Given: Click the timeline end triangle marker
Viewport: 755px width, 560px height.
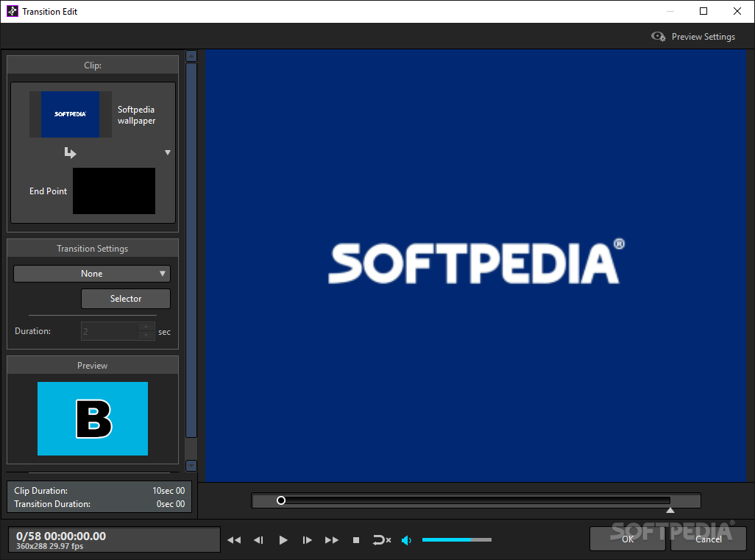Looking at the screenshot, I should click(670, 510).
